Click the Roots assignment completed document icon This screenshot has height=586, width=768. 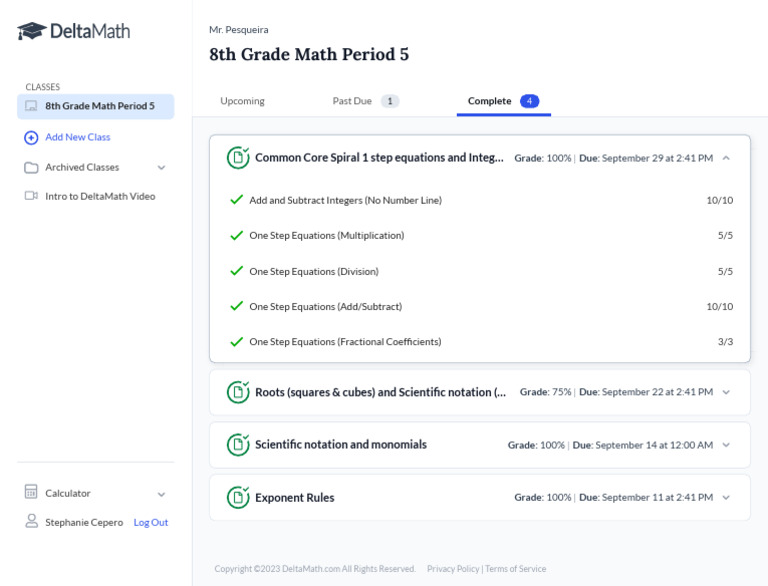coord(238,392)
